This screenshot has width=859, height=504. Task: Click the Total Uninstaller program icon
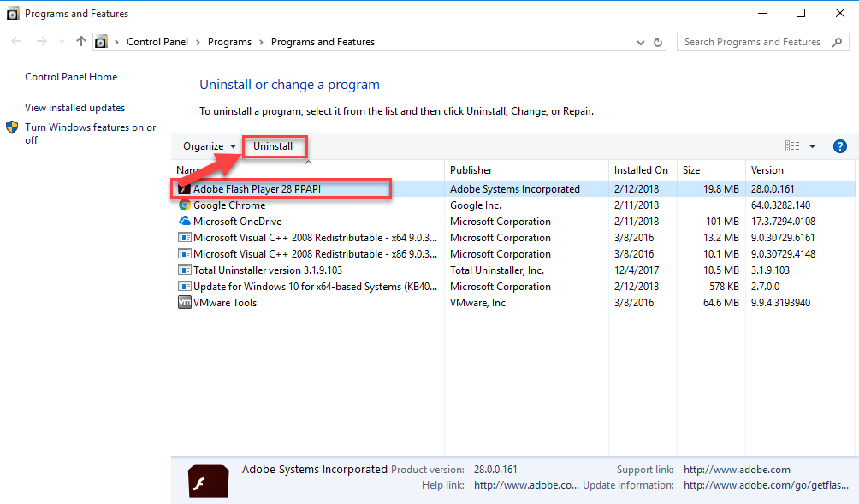[185, 270]
